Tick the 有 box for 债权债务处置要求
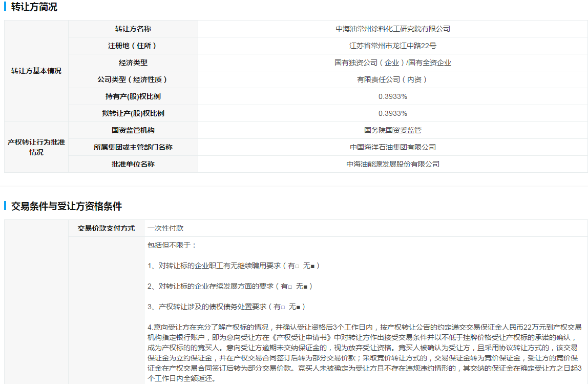 click(283, 308)
